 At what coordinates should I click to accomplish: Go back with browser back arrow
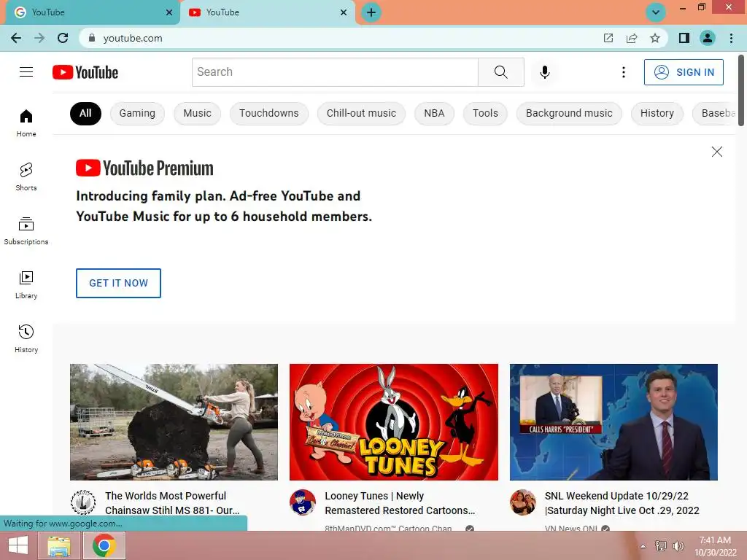[16, 38]
